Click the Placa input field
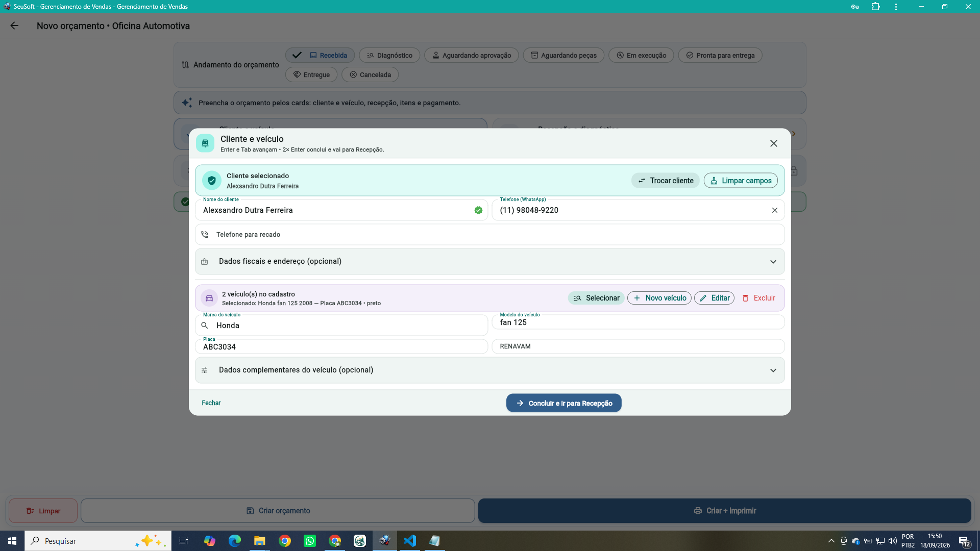The width and height of the screenshot is (980, 551). point(341,346)
